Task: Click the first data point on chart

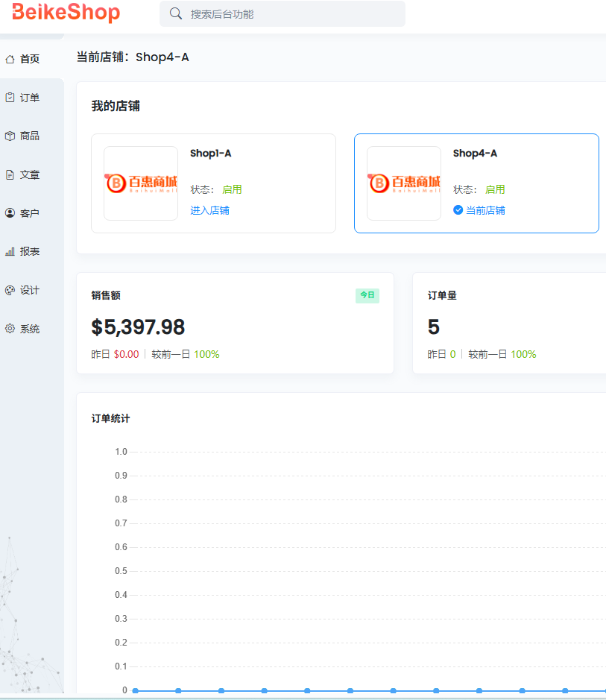Action: coord(135,691)
